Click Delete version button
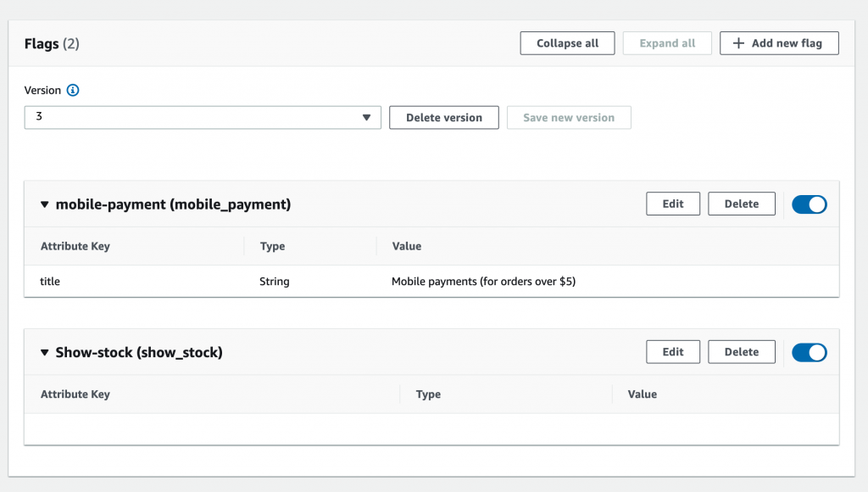Viewport: 868px width, 492px height. click(443, 118)
